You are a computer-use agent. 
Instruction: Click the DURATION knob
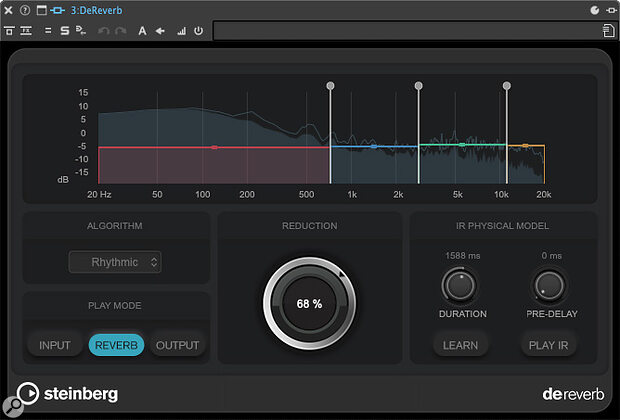459,285
